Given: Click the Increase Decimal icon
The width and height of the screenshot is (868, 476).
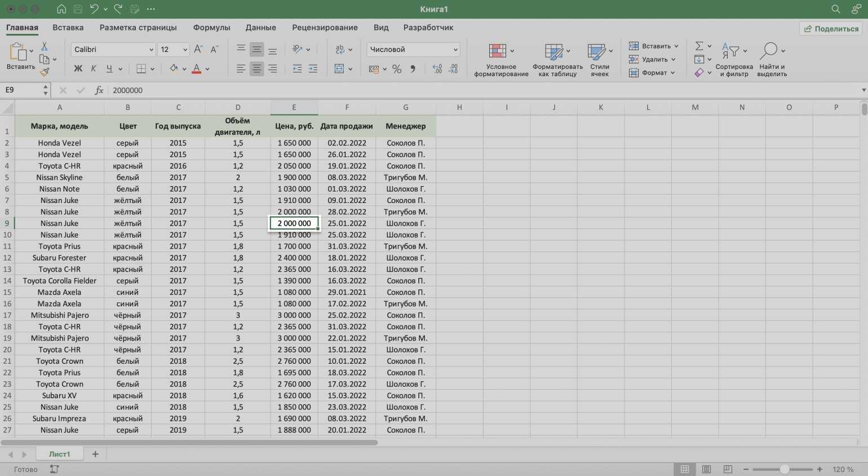Looking at the screenshot, I should pos(437,69).
